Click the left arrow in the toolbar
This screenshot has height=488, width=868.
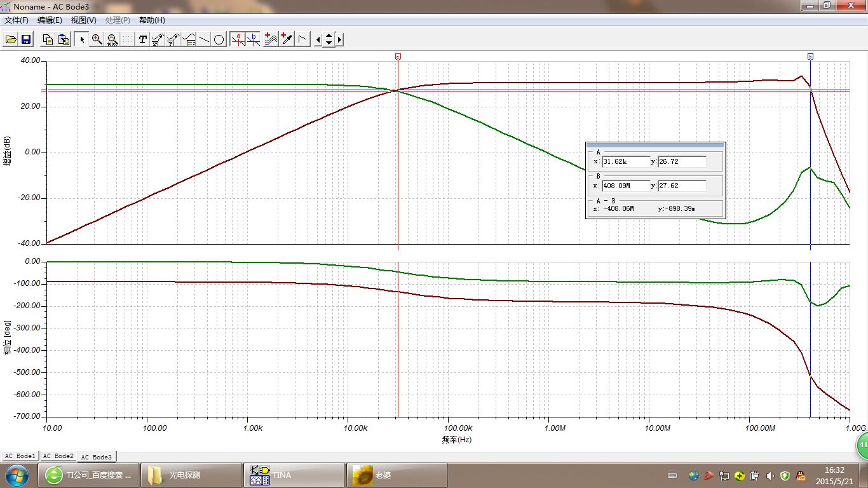318,39
